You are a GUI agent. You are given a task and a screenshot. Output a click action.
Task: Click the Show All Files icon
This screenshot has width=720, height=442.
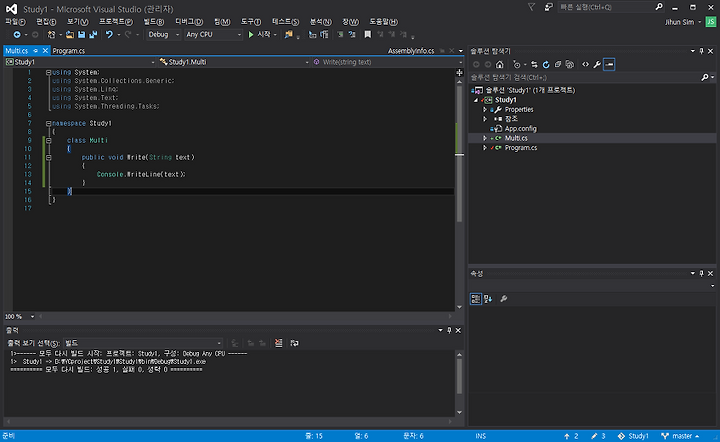pyautogui.click(x=570, y=65)
